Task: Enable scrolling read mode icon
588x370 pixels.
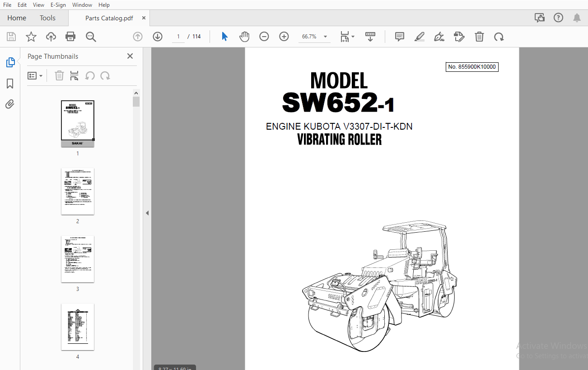Action: (370, 37)
